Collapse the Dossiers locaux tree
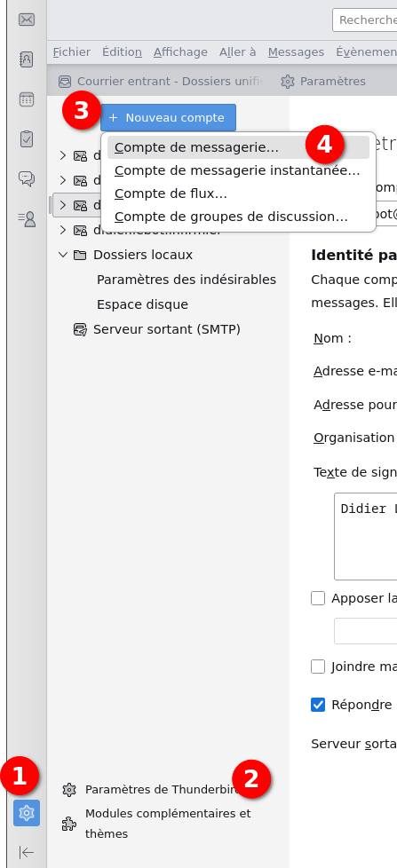 click(63, 255)
